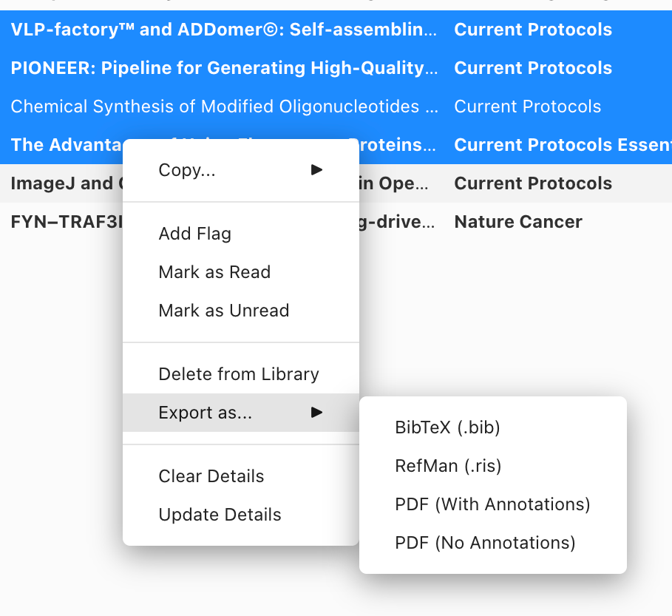Select Mark as Read

pyautogui.click(x=214, y=272)
